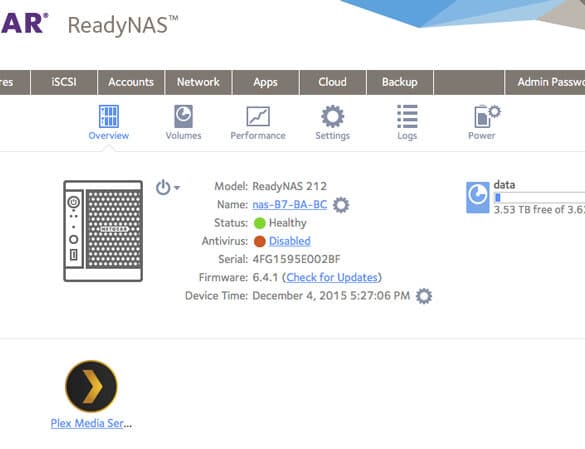Switch to the iSCSI tab
The width and height of the screenshot is (585, 449).
[64, 82]
